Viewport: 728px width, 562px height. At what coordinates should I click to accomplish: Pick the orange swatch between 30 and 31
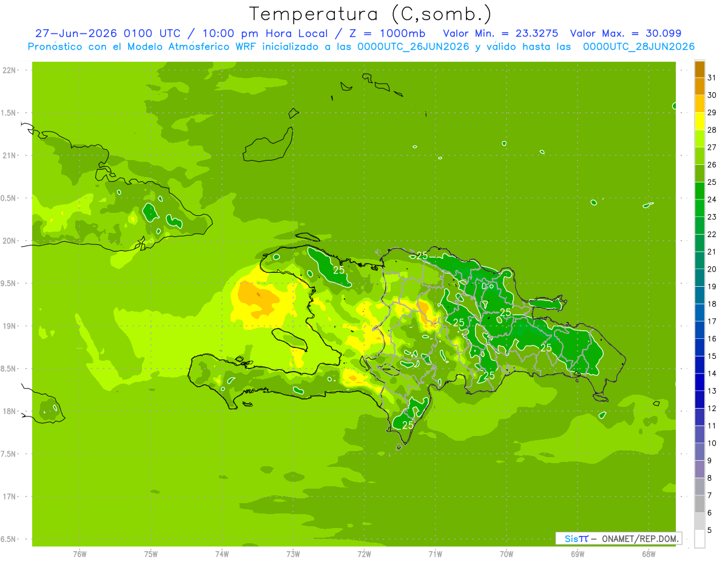point(699,86)
